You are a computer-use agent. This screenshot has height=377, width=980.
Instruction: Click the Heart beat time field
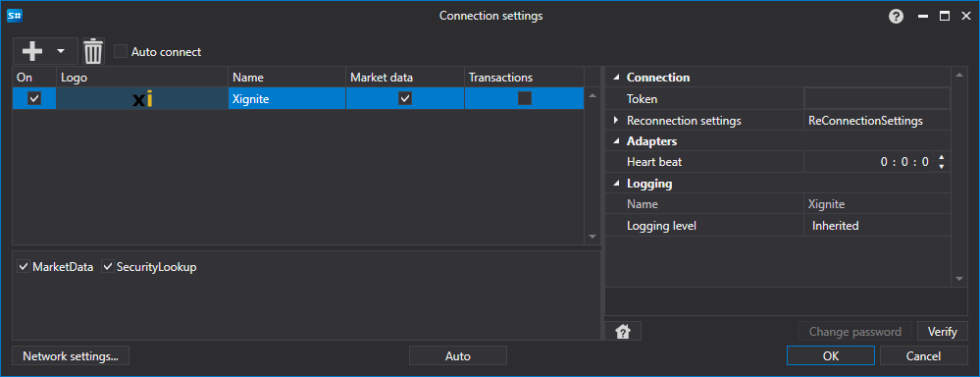(x=869, y=163)
